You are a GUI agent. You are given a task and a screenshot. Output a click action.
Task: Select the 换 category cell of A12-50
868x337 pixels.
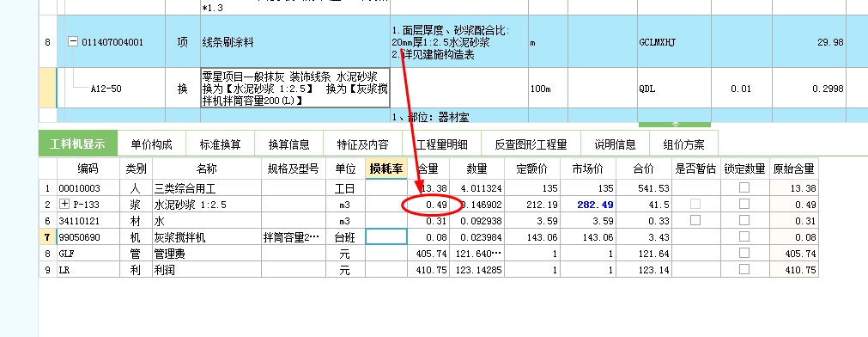click(183, 89)
